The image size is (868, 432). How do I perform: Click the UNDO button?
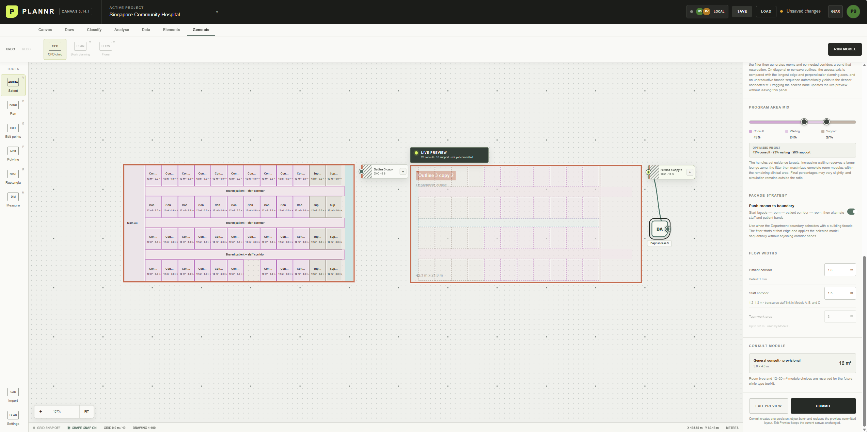(11, 49)
